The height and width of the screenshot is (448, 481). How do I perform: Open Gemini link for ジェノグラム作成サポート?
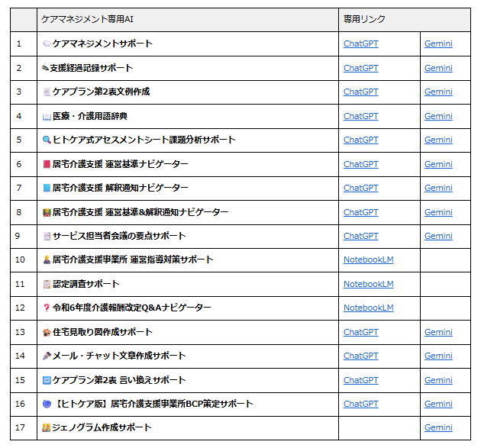pyautogui.click(x=438, y=427)
